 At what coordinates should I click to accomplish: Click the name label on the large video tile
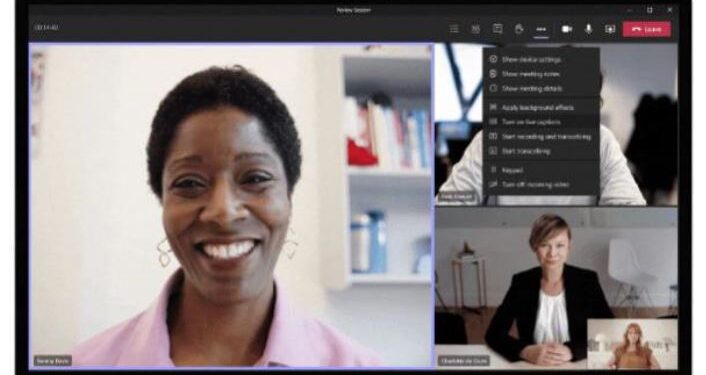(x=53, y=361)
